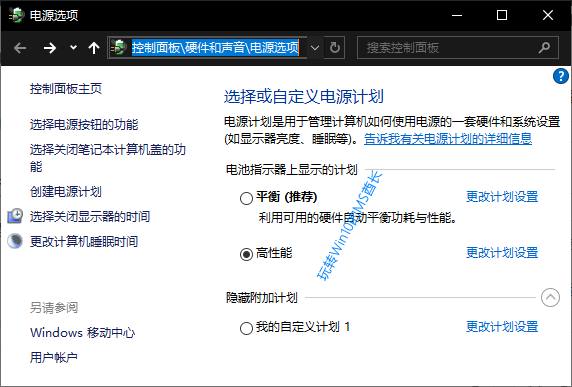
Task: Open 选择关闭显示器的时间 link
Action: (x=90, y=217)
